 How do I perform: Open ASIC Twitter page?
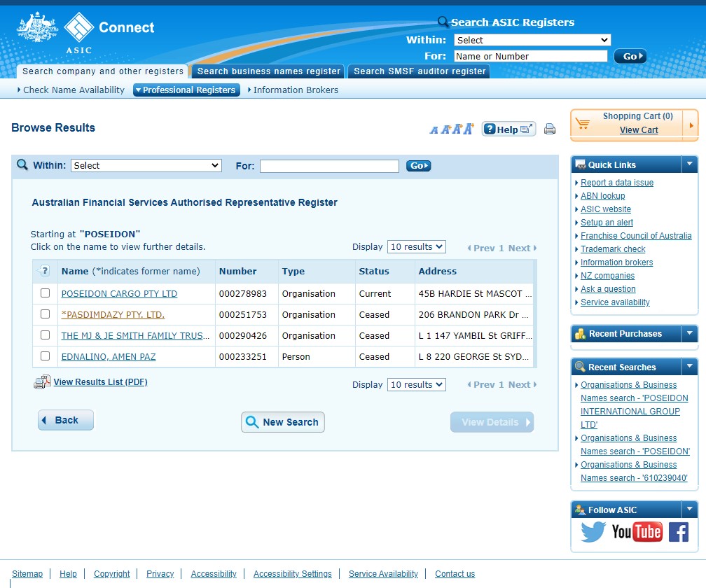click(593, 532)
